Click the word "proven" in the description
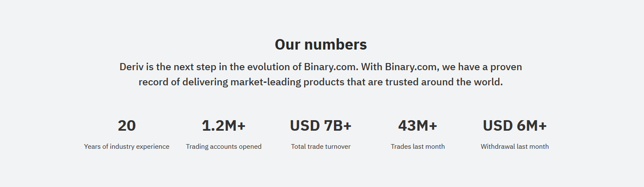The width and height of the screenshot is (644, 187). pyautogui.click(x=506, y=67)
